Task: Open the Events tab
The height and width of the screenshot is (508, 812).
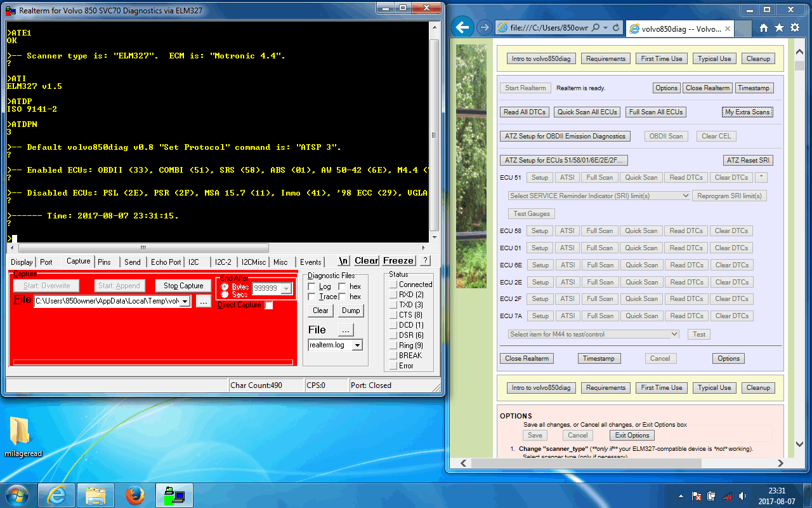Action: click(x=311, y=262)
